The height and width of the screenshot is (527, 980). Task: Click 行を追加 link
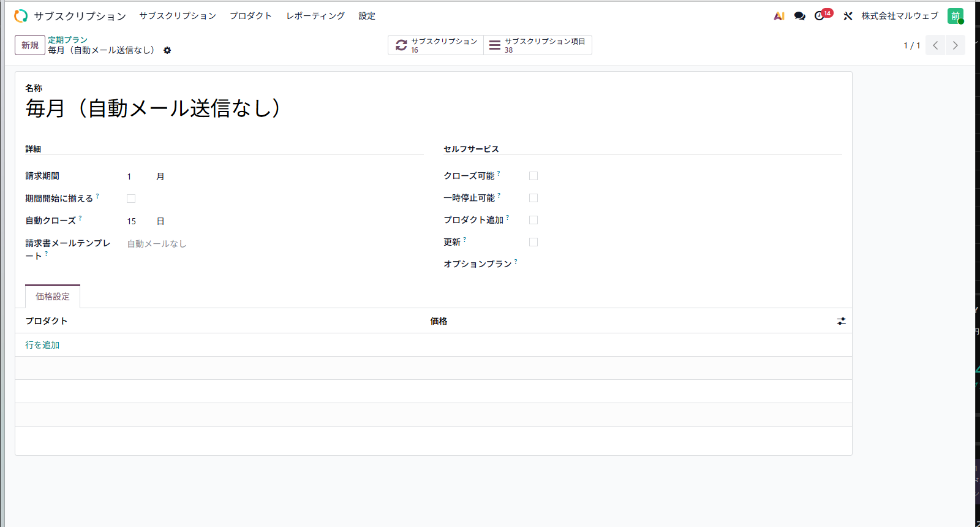coord(42,345)
